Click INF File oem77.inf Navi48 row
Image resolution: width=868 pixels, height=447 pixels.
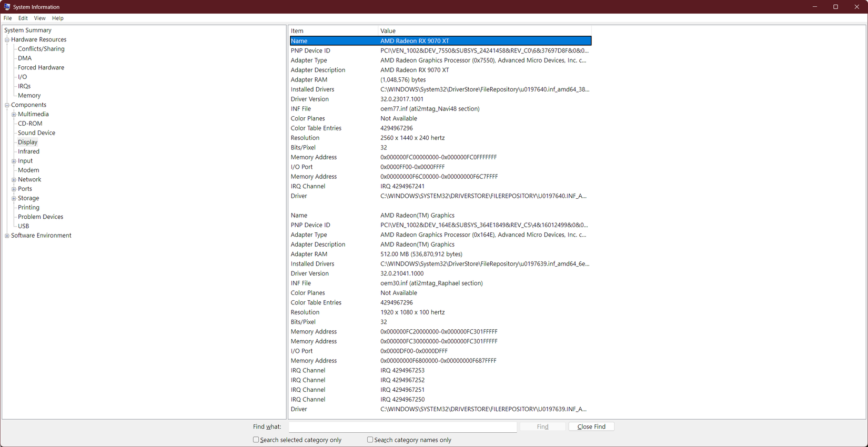click(440, 109)
